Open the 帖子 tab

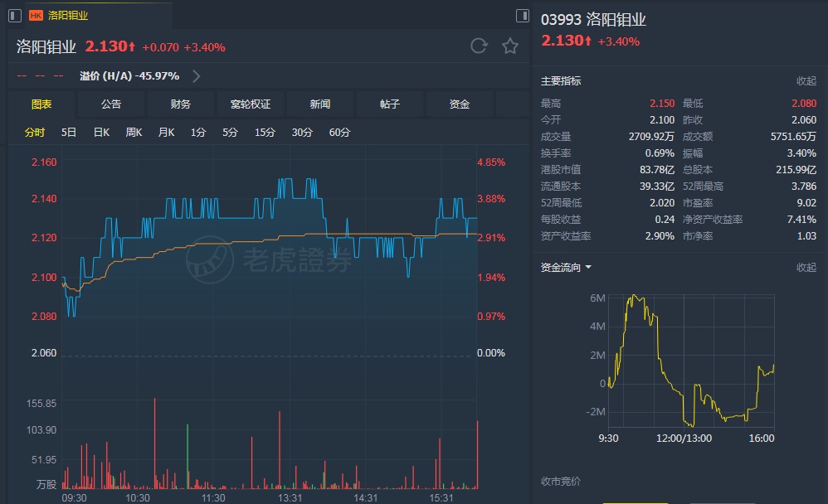pyautogui.click(x=390, y=104)
